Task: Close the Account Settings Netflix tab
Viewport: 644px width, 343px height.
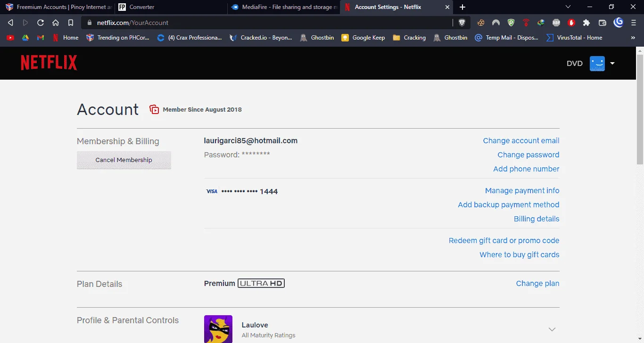Action: [x=447, y=7]
